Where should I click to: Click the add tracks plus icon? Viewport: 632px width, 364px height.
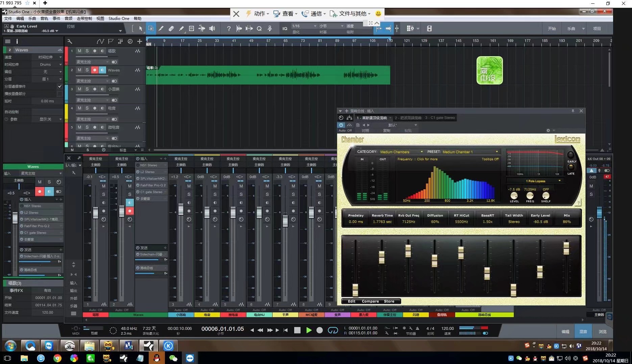140,41
